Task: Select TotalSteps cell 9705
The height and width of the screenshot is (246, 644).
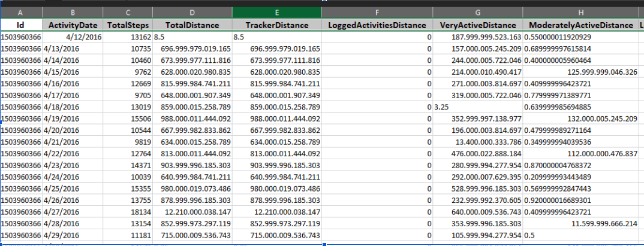Action: click(128, 96)
